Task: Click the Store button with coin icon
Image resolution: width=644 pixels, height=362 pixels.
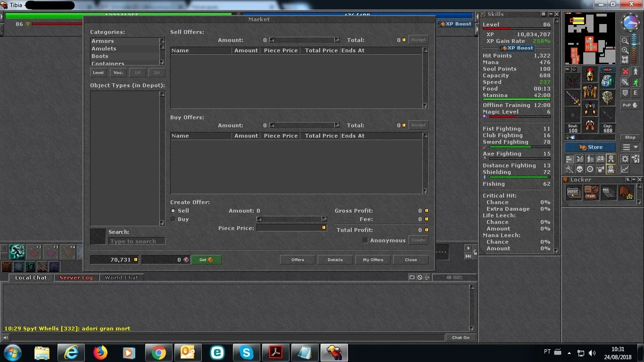Action: pos(590,147)
